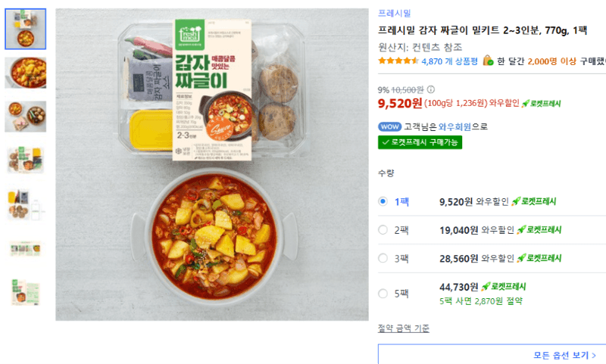Click the rocket fresh logo beside 9,520원 headline price
Viewport: 606px width, 364px height.
click(x=541, y=104)
